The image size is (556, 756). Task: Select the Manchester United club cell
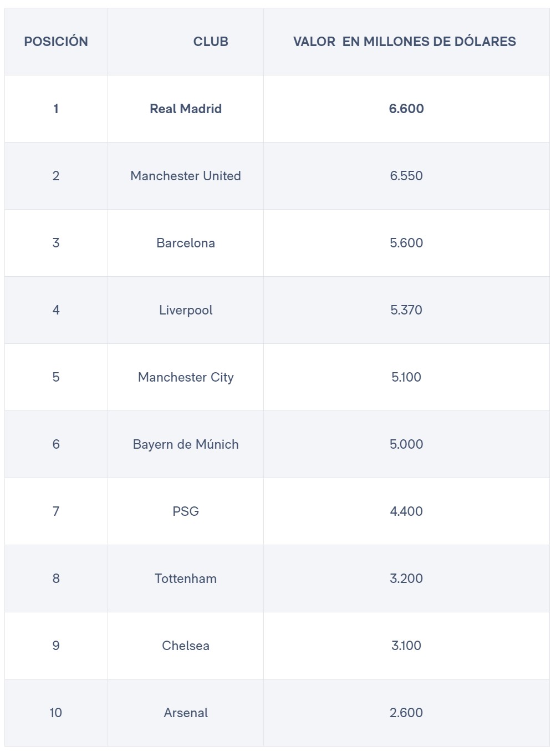[186, 176]
